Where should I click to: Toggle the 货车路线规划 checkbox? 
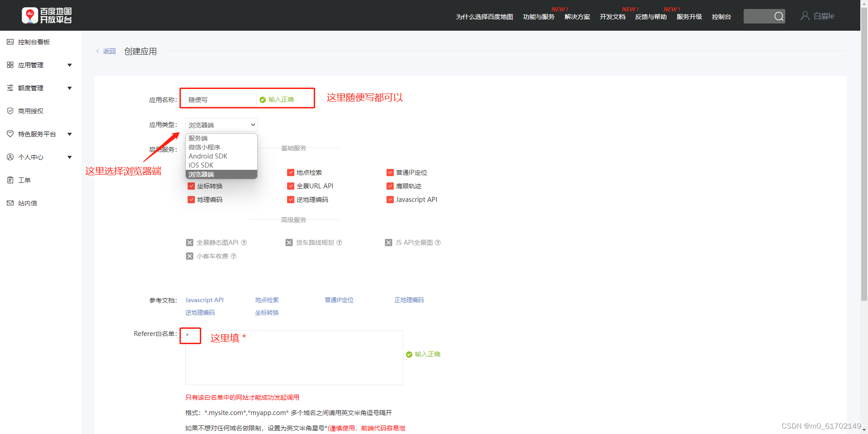289,243
